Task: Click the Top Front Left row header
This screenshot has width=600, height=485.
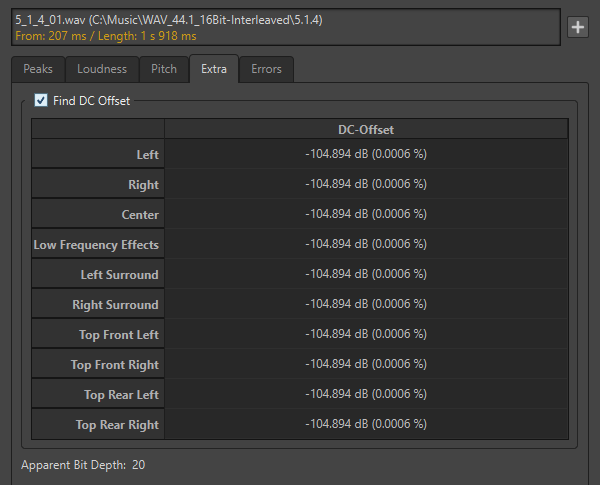Action: pyautogui.click(x=98, y=335)
